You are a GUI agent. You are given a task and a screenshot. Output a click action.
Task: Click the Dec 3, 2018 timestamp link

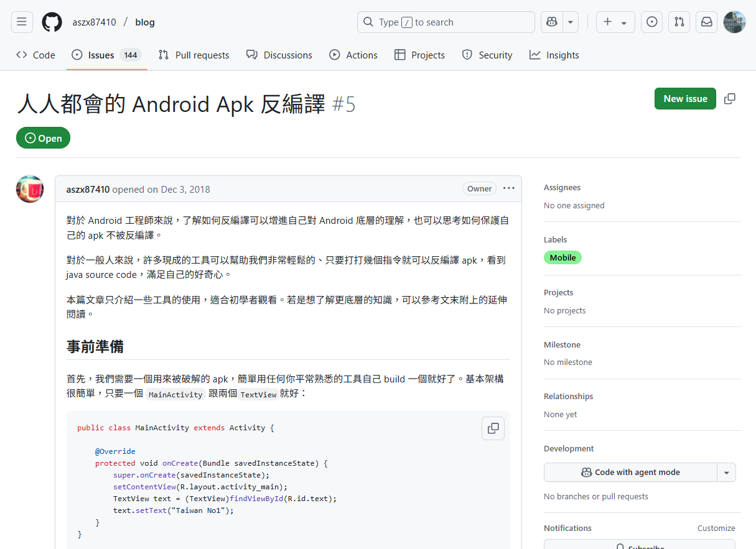coord(187,189)
